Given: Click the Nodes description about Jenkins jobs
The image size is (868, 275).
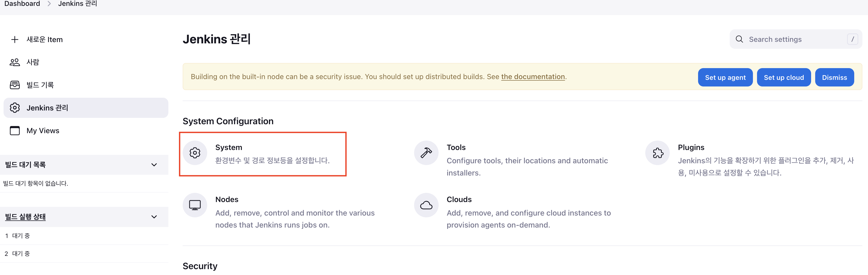Looking at the screenshot, I should pyautogui.click(x=295, y=219).
